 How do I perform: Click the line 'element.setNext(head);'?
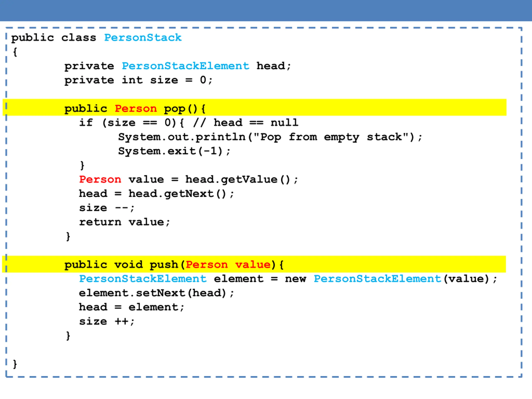coord(156,293)
